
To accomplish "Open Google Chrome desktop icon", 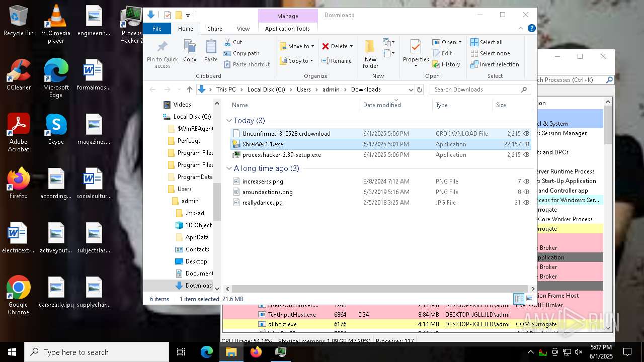I will [18, 296].
